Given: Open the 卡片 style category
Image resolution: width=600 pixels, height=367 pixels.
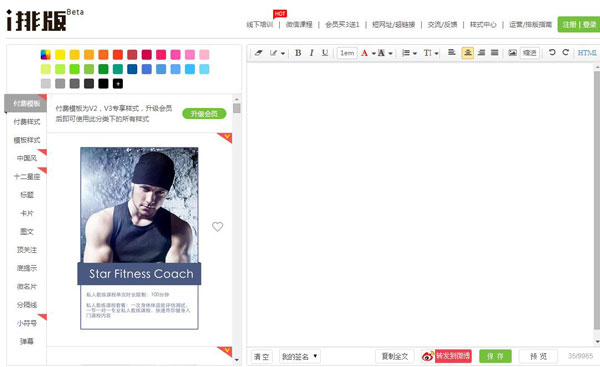Looking at the screenshot, I should coord(27,213).
